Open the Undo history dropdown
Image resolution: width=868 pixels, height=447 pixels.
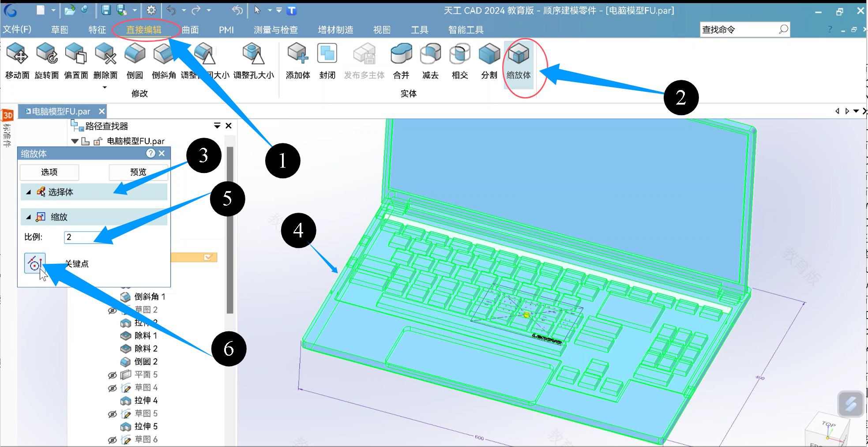[x=184, y=10]
